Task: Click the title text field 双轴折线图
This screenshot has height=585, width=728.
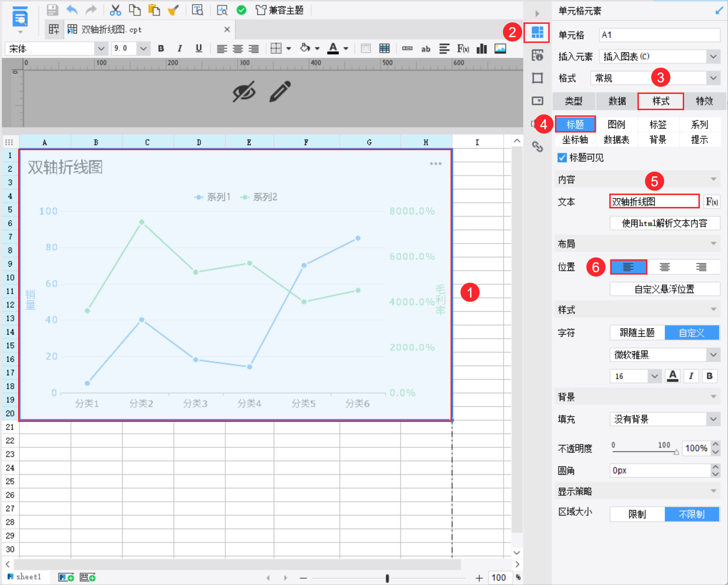Action: click(x=654, y=201)
